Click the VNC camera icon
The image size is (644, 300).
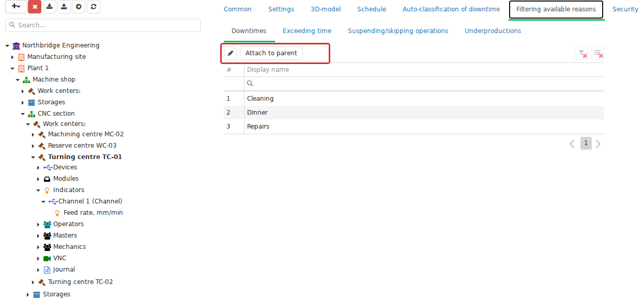tap(47, 258)
